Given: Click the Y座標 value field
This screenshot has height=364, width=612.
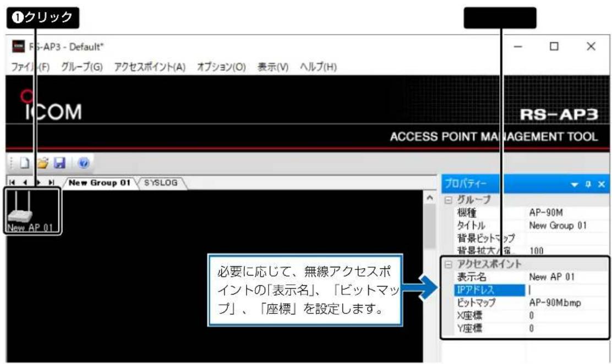Looking at the screenshot, I should point(568,328).
